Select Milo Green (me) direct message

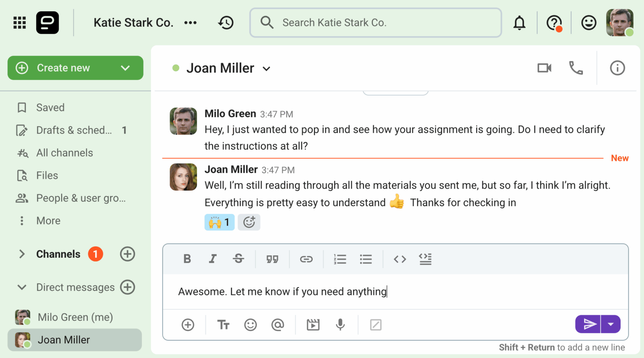coord(75,317)
